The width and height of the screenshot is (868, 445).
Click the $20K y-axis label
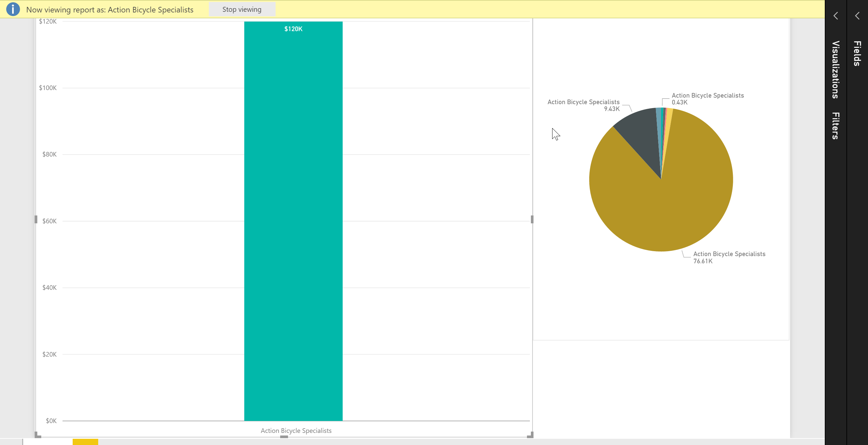49,354
